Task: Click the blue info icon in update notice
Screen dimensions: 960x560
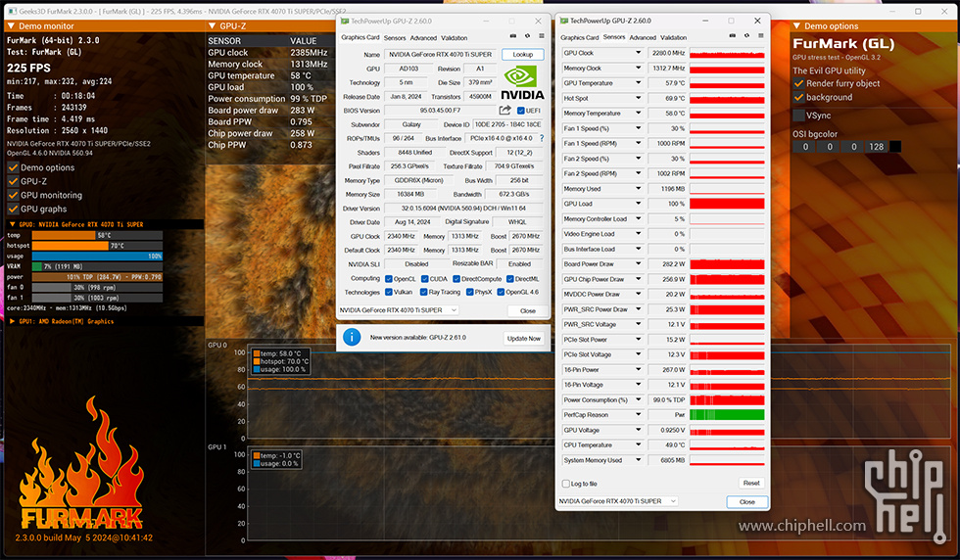Action: pyautogui.click(x=352, y=337)
